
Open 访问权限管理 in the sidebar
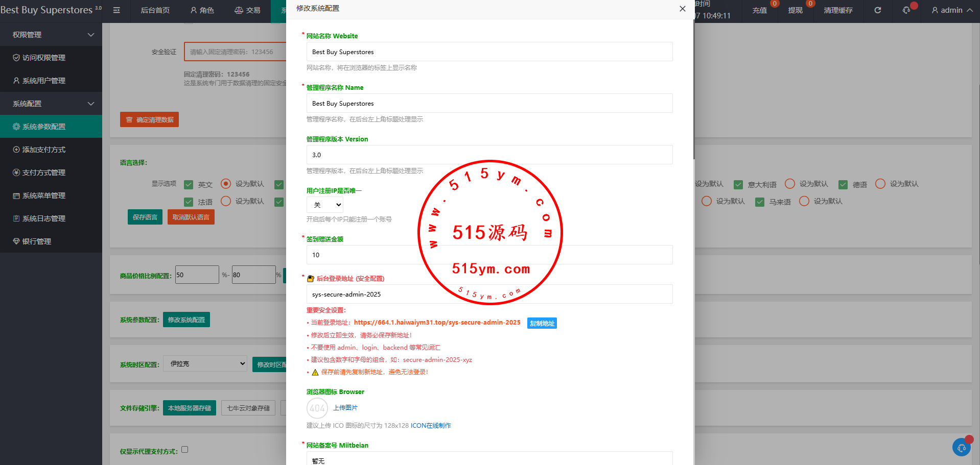tap(43, 58)
